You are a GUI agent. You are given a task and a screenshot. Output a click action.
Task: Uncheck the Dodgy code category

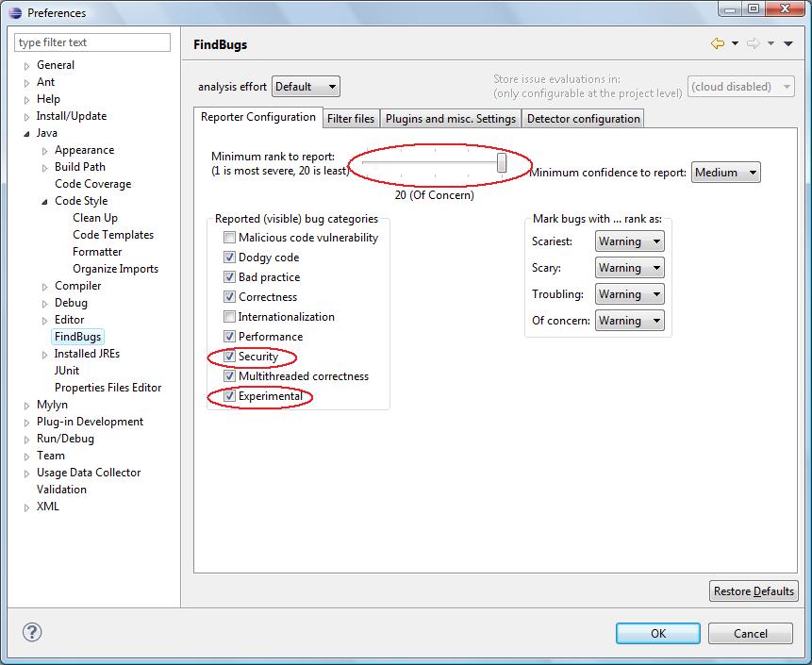coord(229,257)
